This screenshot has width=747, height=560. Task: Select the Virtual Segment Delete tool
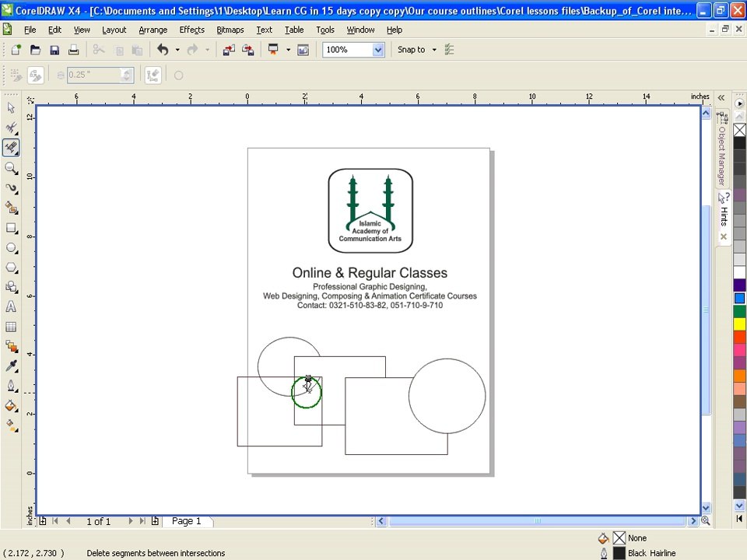point(11,147)
